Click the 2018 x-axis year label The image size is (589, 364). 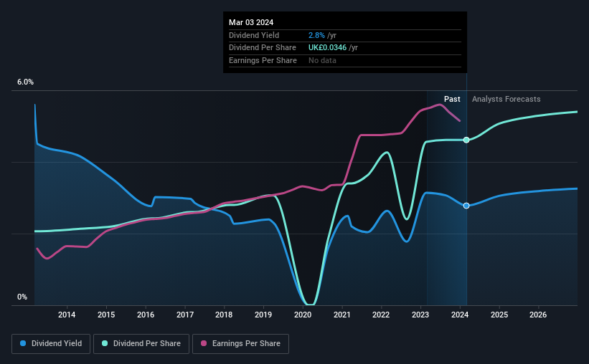coord(224,315)
